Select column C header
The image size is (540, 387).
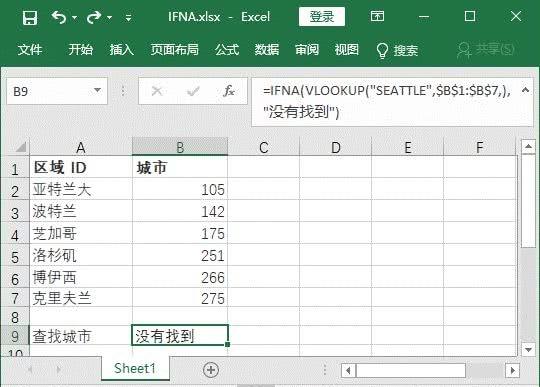(x=264, y=147)
